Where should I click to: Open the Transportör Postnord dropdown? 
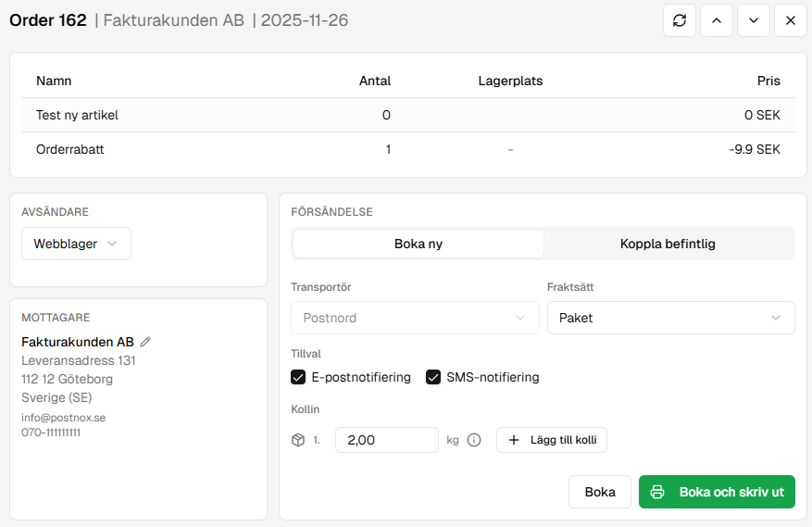coord(415,318)
